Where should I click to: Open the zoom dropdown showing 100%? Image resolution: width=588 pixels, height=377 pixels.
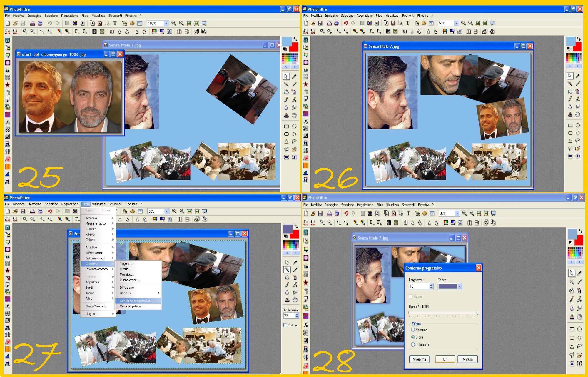[166, 23]
